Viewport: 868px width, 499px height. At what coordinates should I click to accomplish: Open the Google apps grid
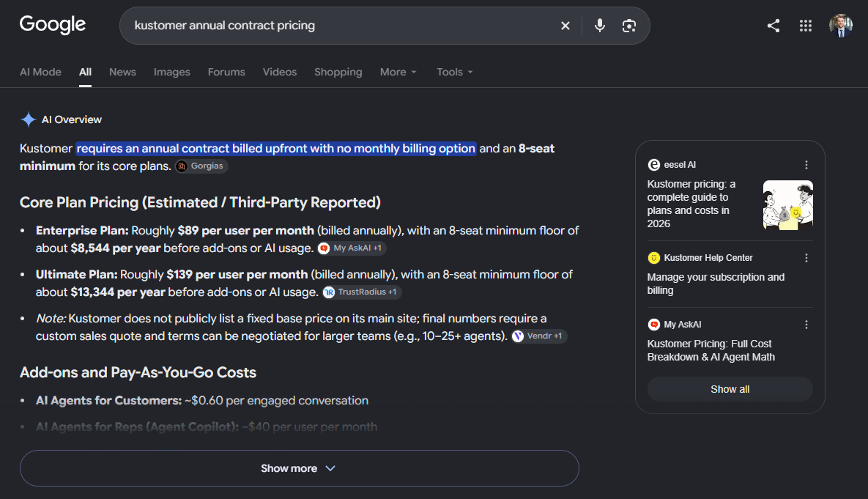pos(806,26)
